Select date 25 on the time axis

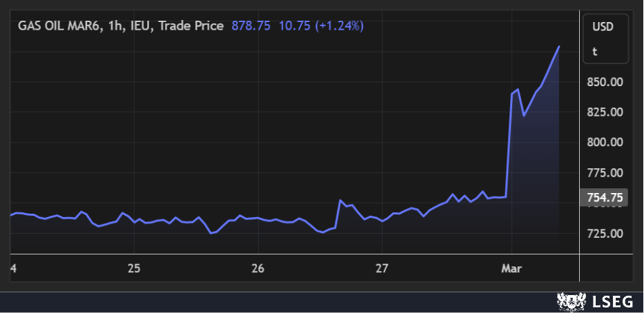coord(134,267)
